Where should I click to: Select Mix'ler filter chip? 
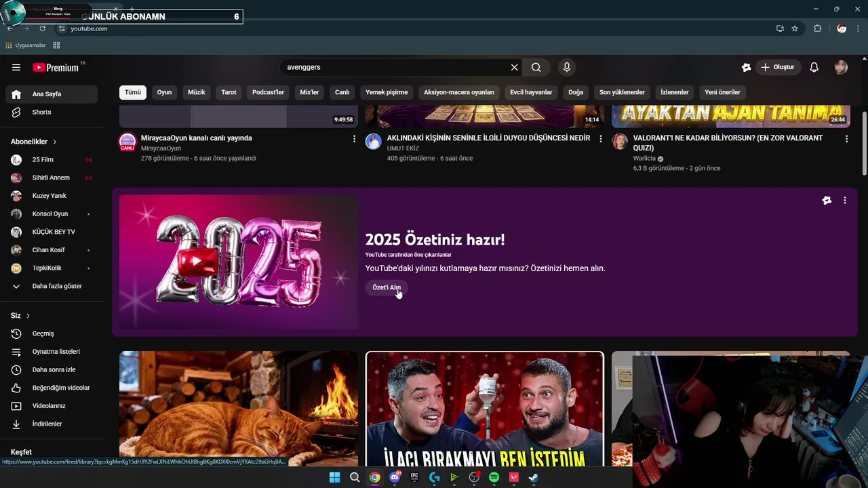click(x=309, y=92)
